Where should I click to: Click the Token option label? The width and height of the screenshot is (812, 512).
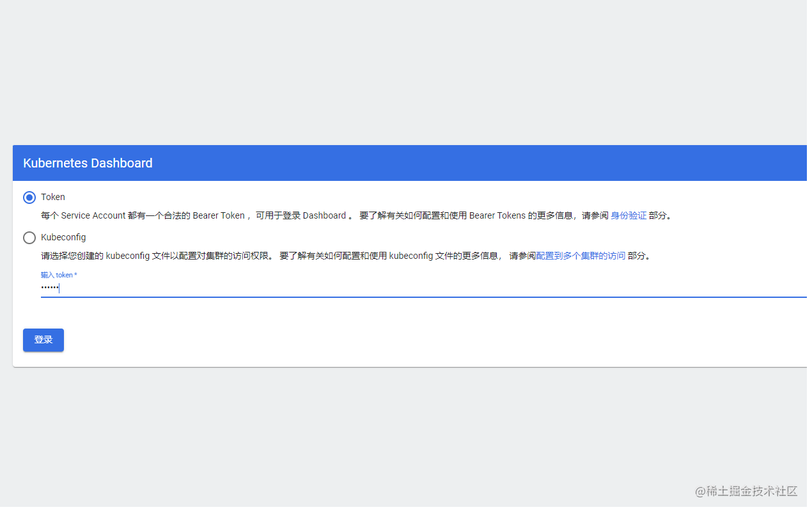53,197
